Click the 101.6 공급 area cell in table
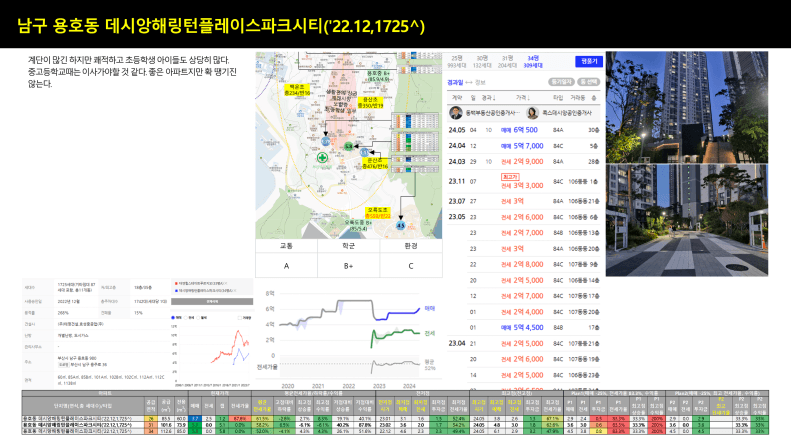Image resolution: width=791 pixels, height=445 pixels. [x=165, y=425]
